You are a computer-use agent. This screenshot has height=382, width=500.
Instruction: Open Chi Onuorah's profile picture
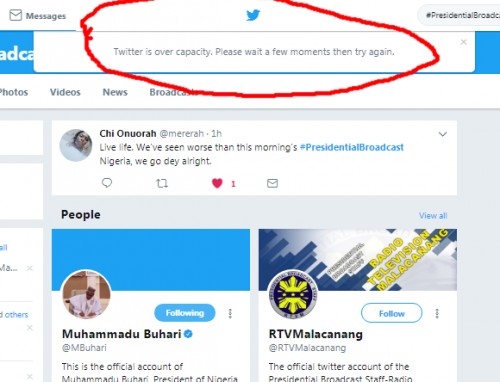76,145
